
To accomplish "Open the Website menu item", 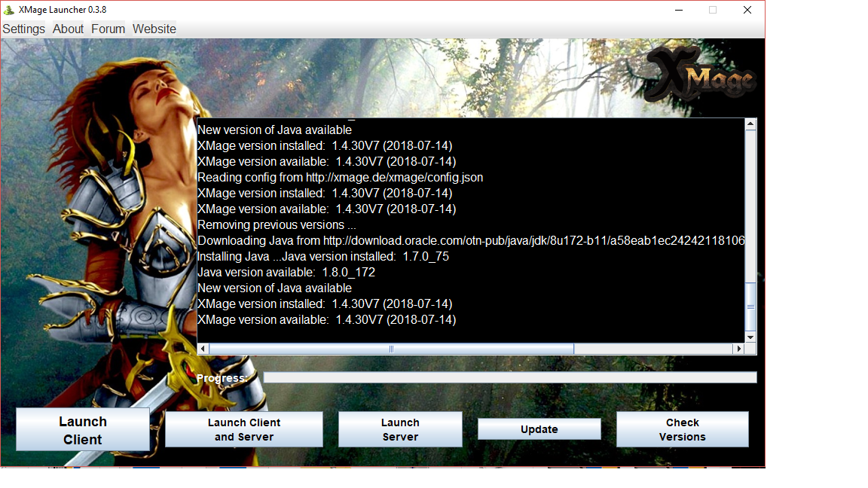I will (154, 29).
